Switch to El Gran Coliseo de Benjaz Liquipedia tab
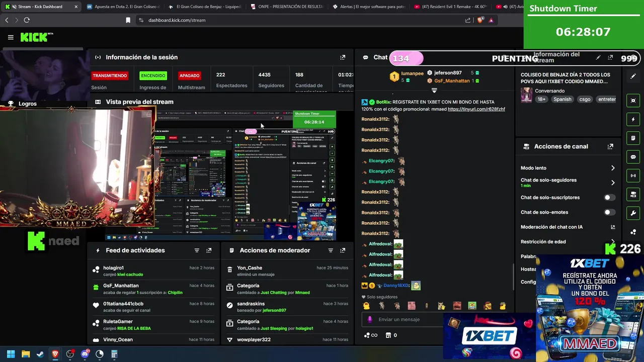 [205, 7]
